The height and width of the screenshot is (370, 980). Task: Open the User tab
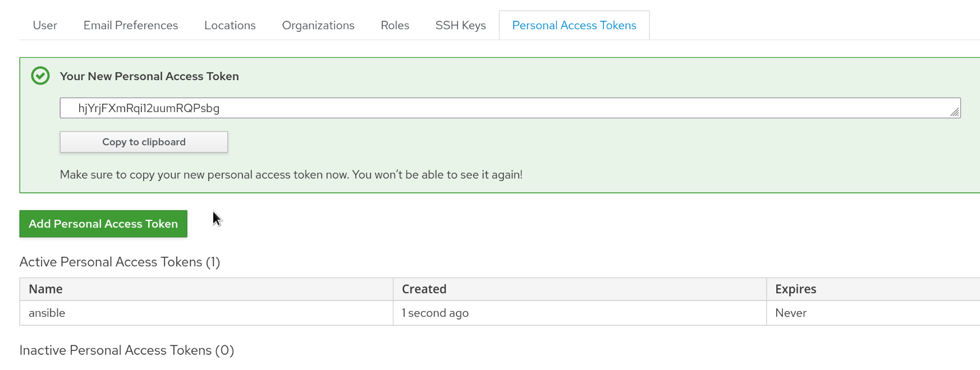[x=45, y=25]
